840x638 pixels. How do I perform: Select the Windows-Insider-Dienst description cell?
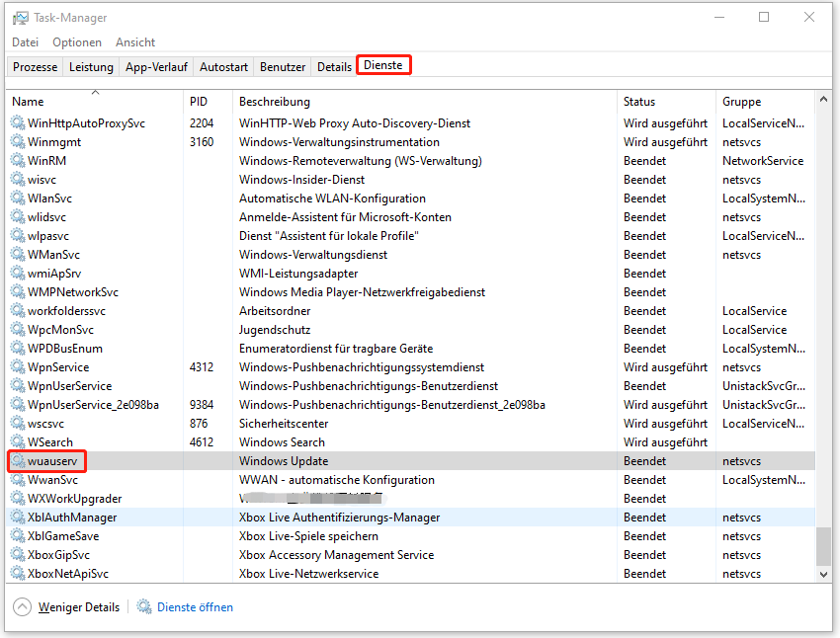pos(301,180)
